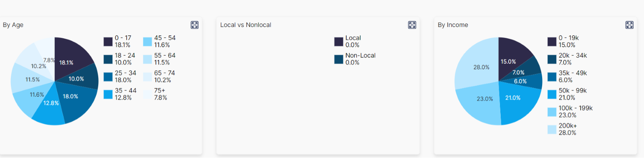Toggle the 45 - 54 age legend entry
The height and width of the screenshot is (162, 644).
(x=159, y=42)
